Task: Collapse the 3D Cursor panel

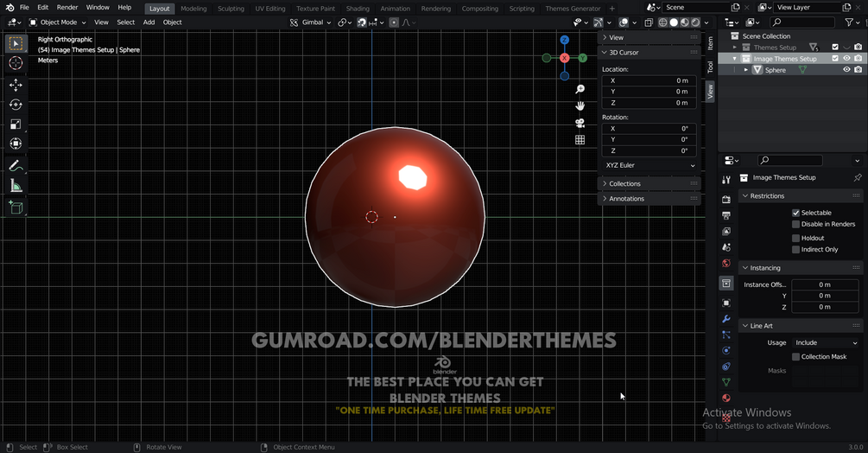Action: click(649, 52)
